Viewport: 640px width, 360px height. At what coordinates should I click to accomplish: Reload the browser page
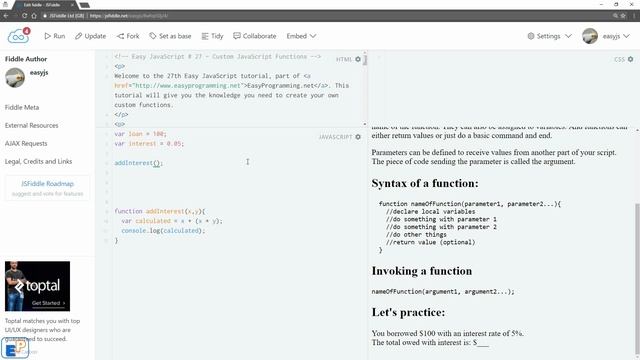(x=24, y=16)
